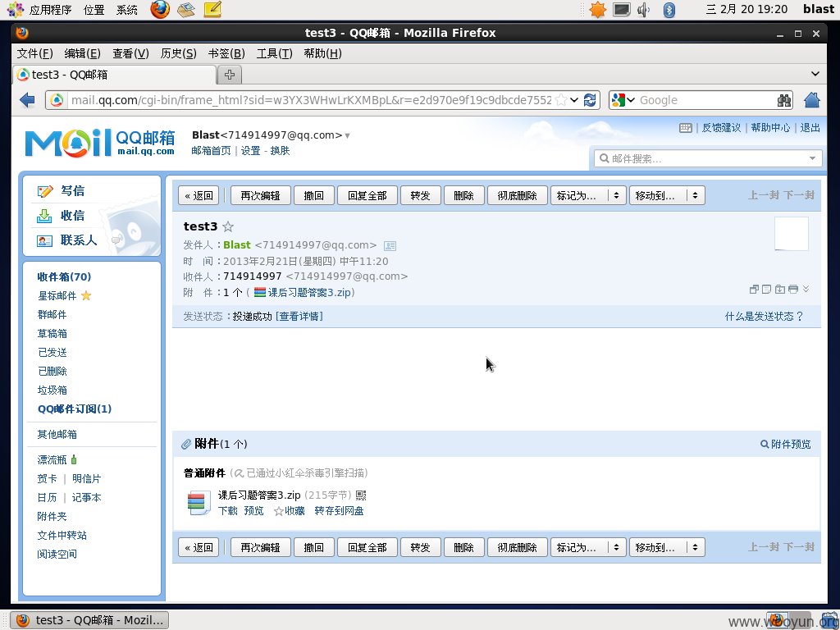Click the add note icon beside print
This screenshot has height=630, width=840.
pyautogui.click(x=767, y=290)
